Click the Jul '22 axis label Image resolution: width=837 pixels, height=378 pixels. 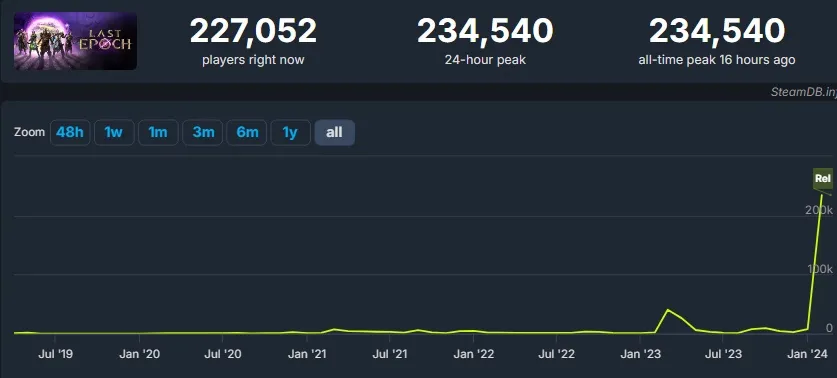click(557, 353)
